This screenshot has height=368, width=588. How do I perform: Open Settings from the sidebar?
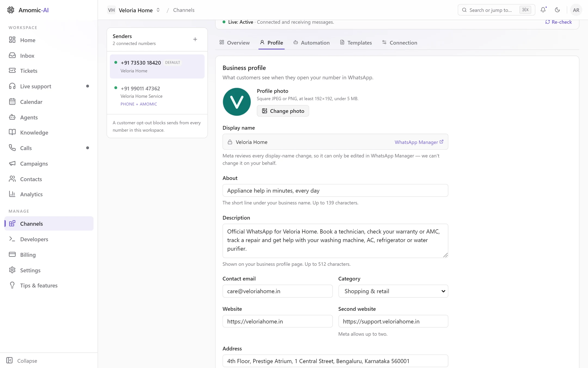(49, 270)
